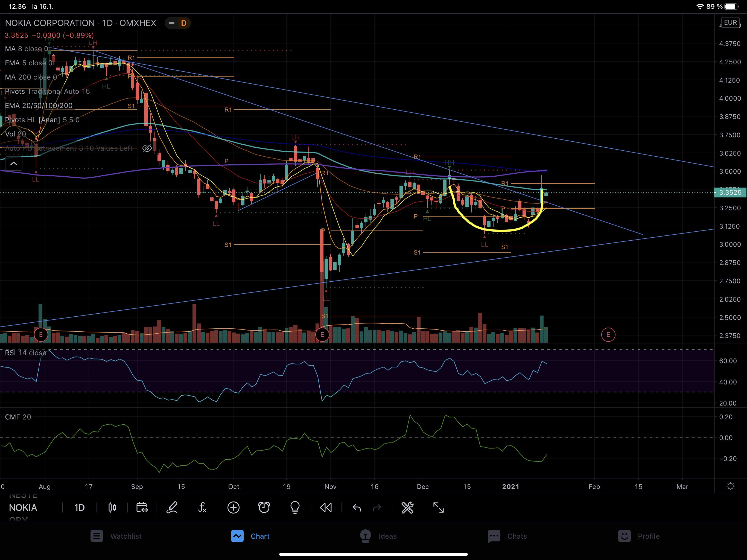Select Pivots HL [Anan] indicator legend

(42, 120)
